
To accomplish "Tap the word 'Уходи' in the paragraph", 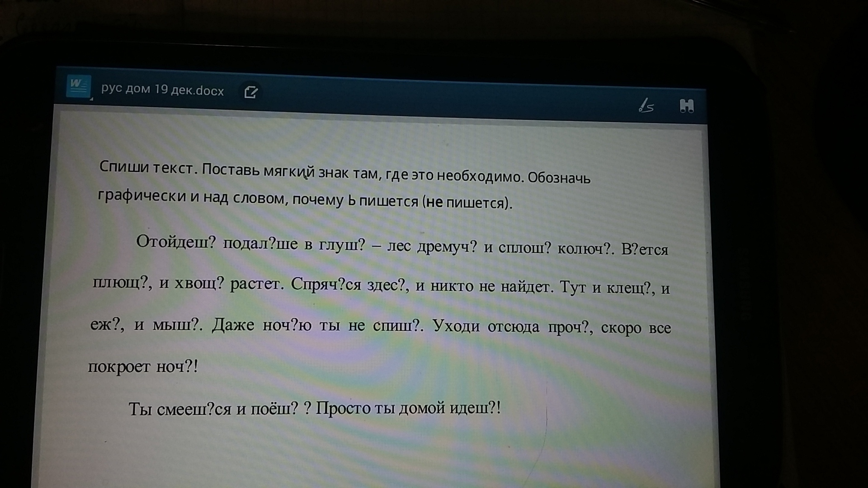I will (456, 326).
